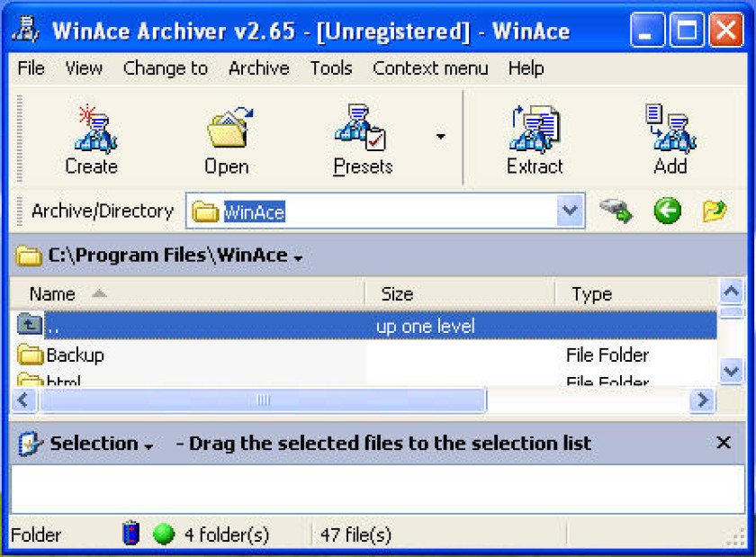Image resolution: width=756 pixels, height=557 pixels.
Task: Open the C:\Program Files\WinAce path dropdown
Action: pyautogui.click(x=299, y=258)
